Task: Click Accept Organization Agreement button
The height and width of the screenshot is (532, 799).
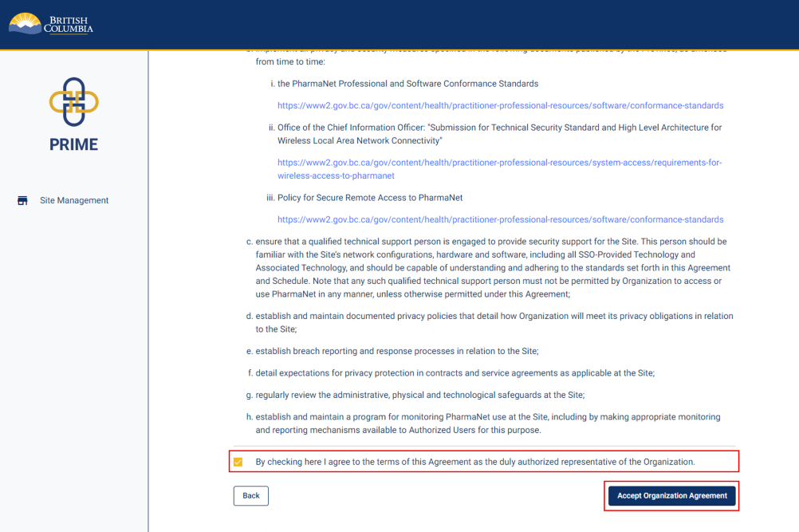Action: [x=671, y=495]
